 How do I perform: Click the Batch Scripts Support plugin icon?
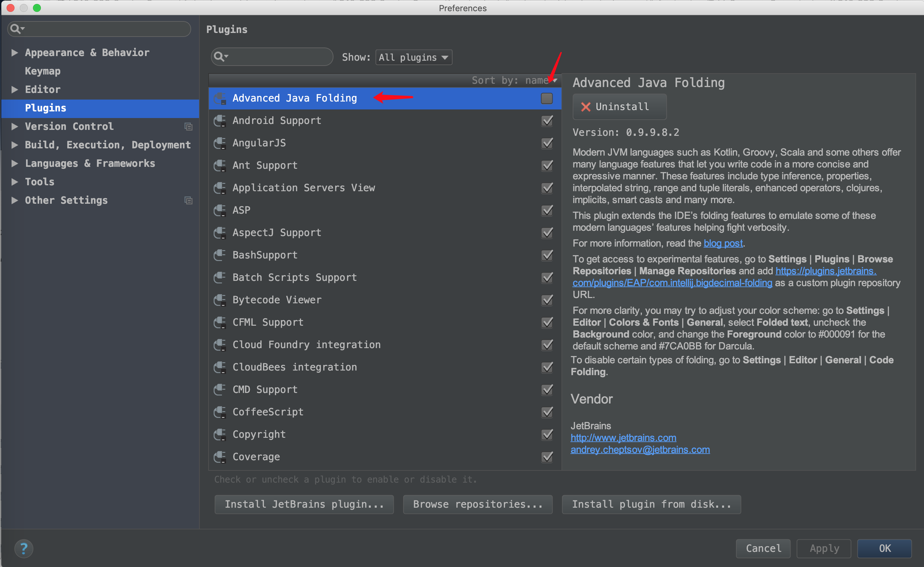[x=220, y=278]
